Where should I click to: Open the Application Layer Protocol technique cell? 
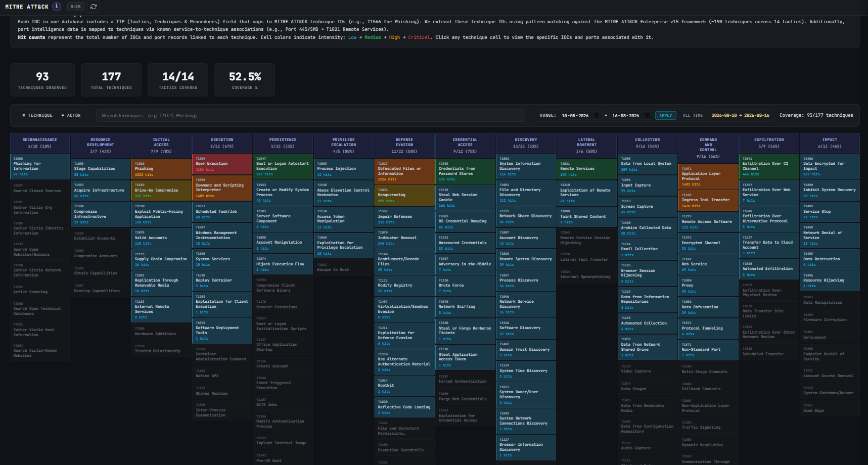(x=708, y=176)
